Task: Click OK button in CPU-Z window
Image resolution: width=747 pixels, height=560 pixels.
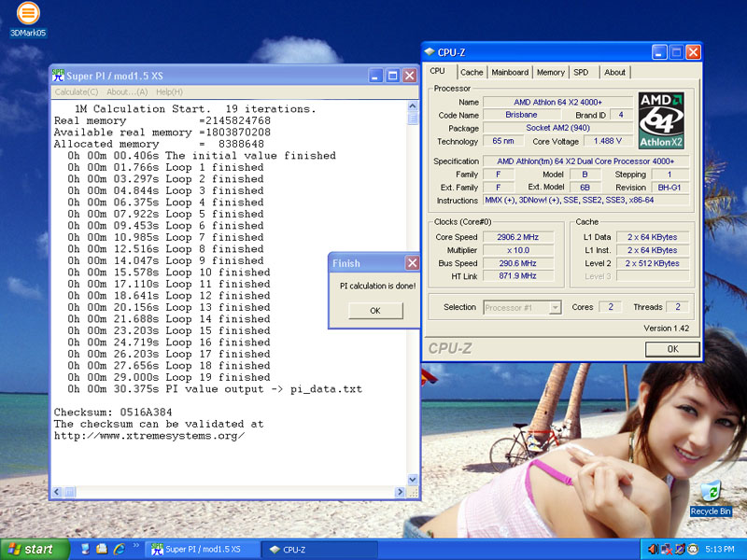Action: click(x=672, y=349)
